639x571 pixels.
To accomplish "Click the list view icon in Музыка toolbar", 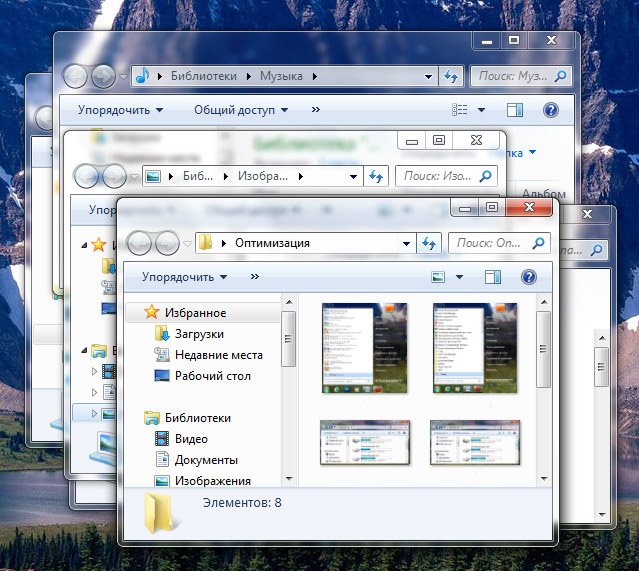I will point(460,110).
